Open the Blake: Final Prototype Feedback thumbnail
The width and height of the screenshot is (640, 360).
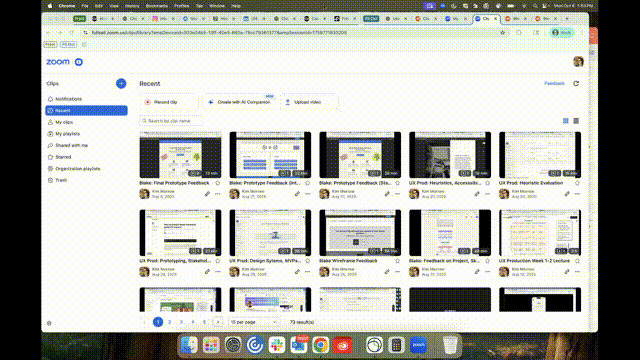coord(180,155)
